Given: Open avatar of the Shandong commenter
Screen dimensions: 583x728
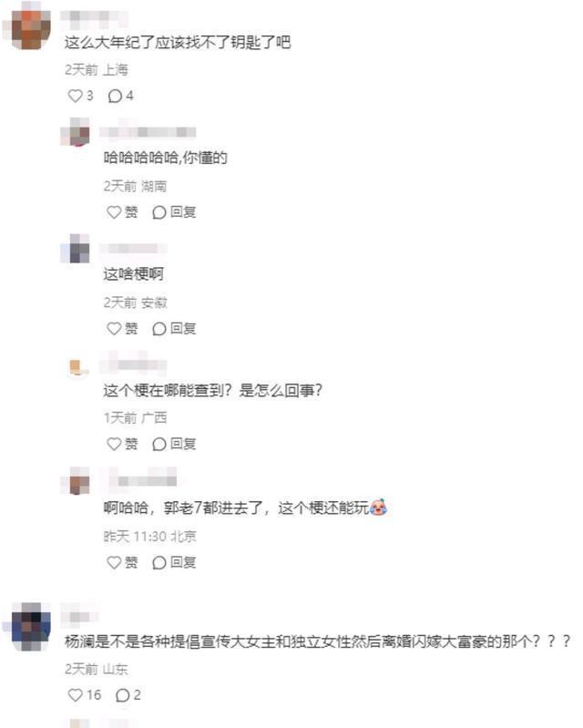Looking at the screenshot, I should tap(31, 627).
